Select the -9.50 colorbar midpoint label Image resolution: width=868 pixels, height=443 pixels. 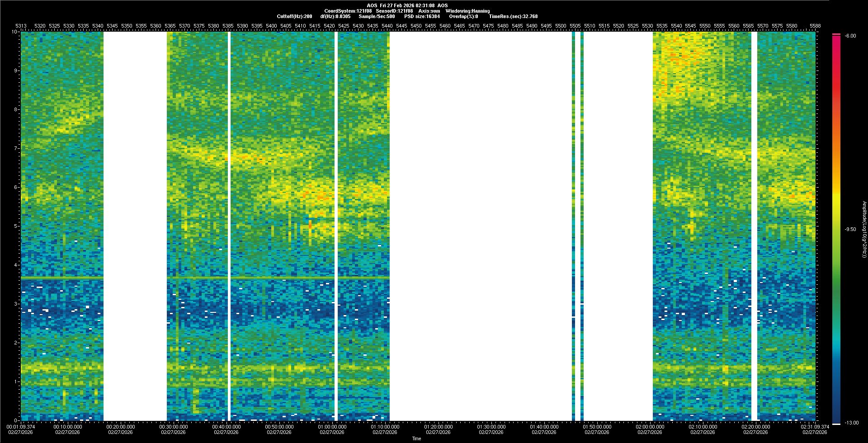(x=850, y=229)
